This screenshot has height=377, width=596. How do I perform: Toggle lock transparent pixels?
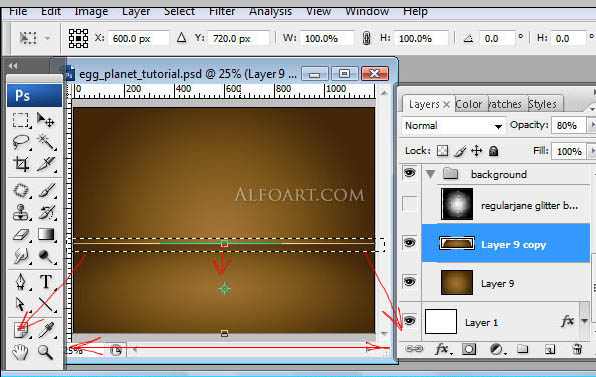point(442,151)
